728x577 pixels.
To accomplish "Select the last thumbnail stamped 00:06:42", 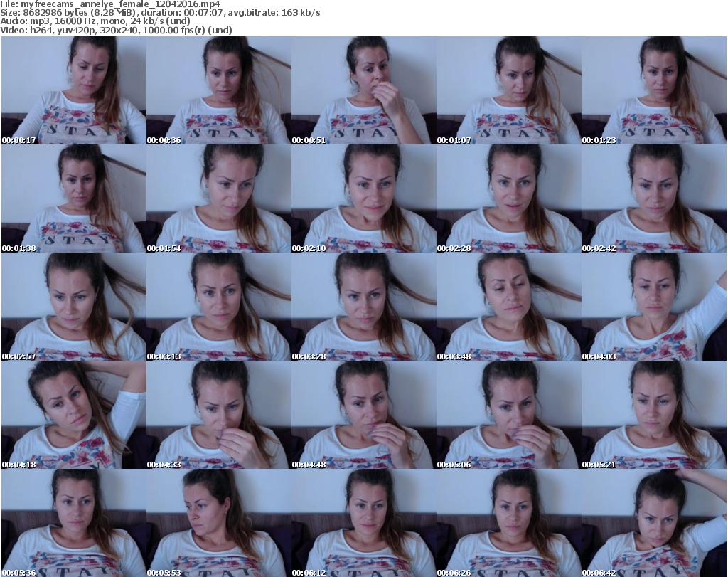I will tap(654, 523).
